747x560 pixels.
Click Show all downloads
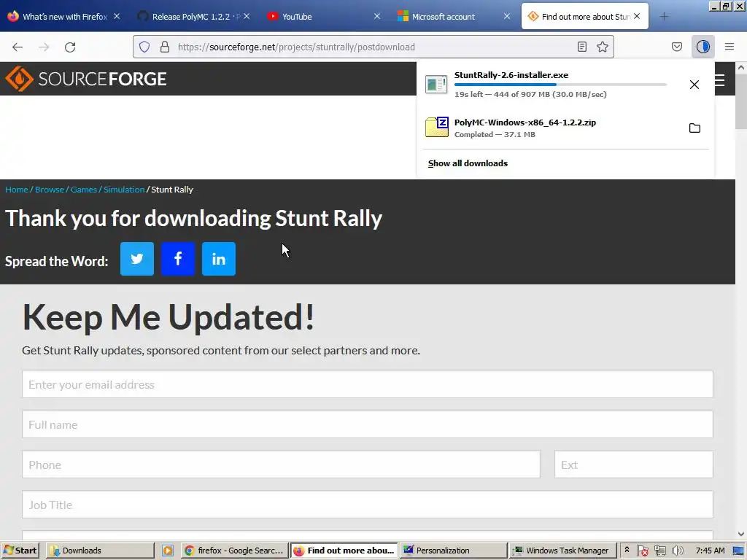[468, 163]
